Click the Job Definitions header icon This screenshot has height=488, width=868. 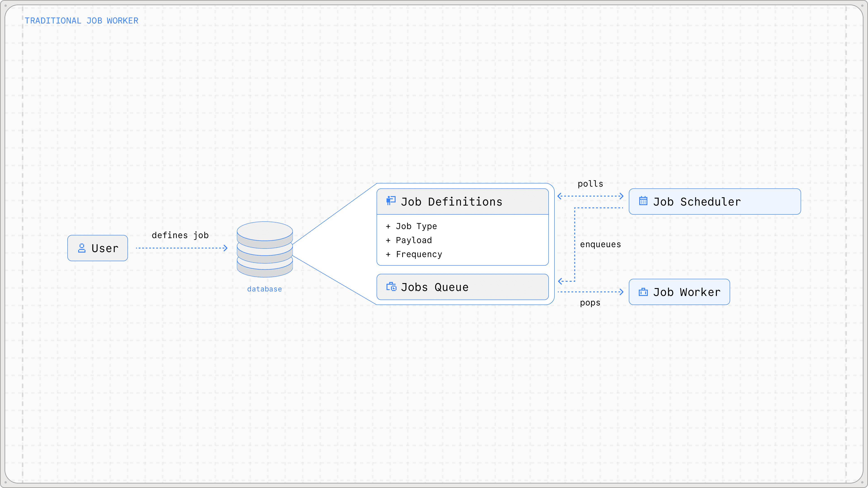point(391,201)
